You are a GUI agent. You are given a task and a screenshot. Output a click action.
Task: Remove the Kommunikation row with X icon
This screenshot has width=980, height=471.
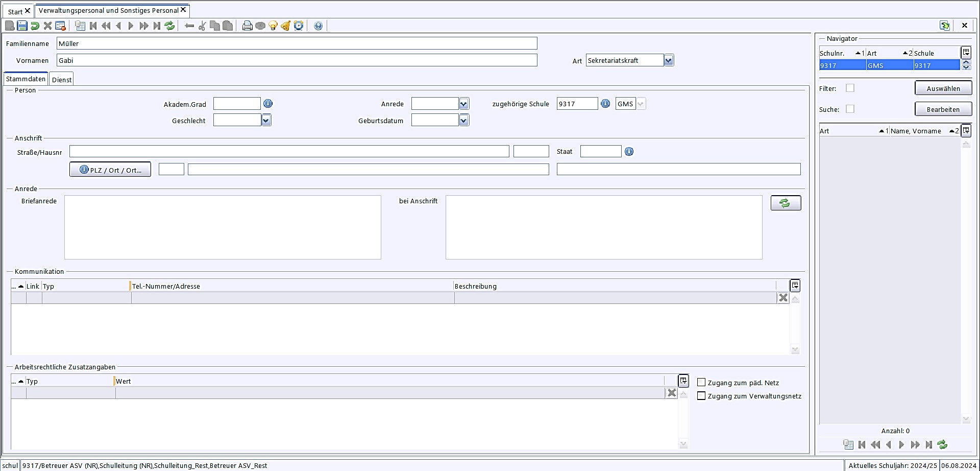[x=783, y=298]
